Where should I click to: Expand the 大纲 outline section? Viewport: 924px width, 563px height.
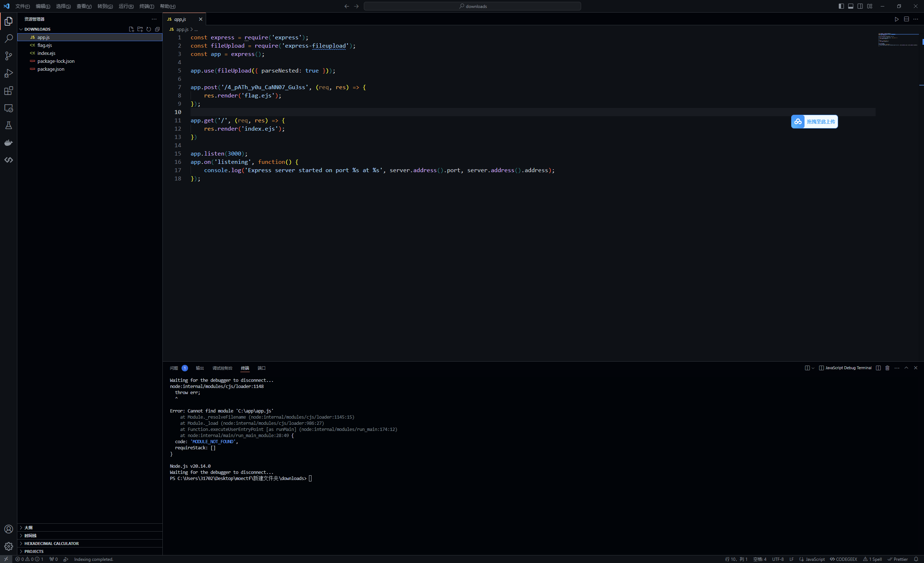[x=90, y=527]
